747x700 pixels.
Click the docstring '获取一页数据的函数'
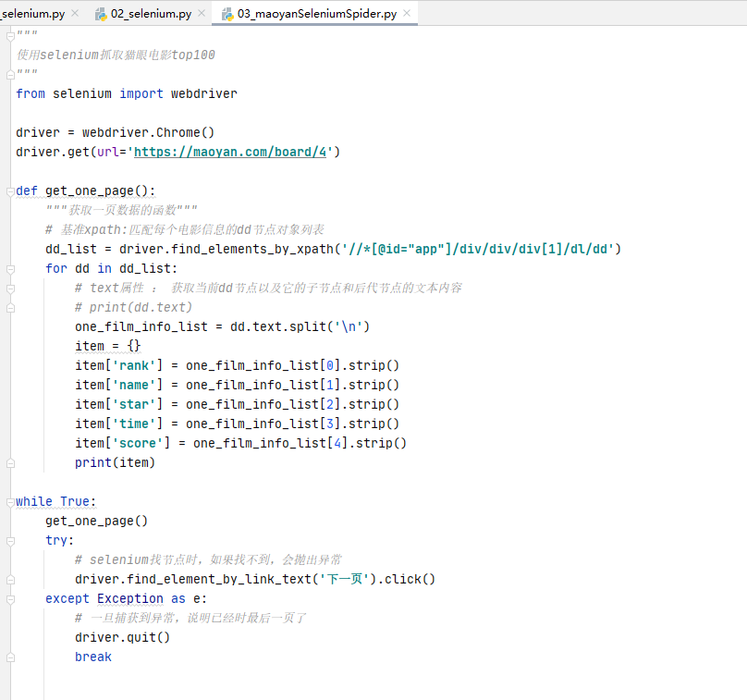tap(123, 210)
